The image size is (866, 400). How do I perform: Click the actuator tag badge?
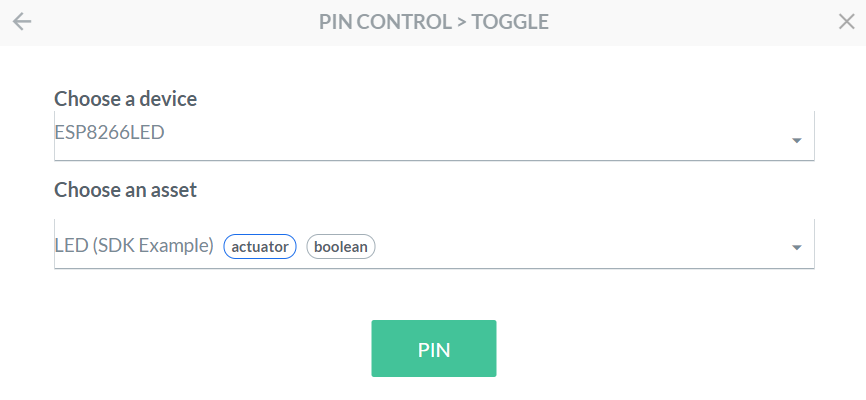pyautogui.click(x=260, y=246)
